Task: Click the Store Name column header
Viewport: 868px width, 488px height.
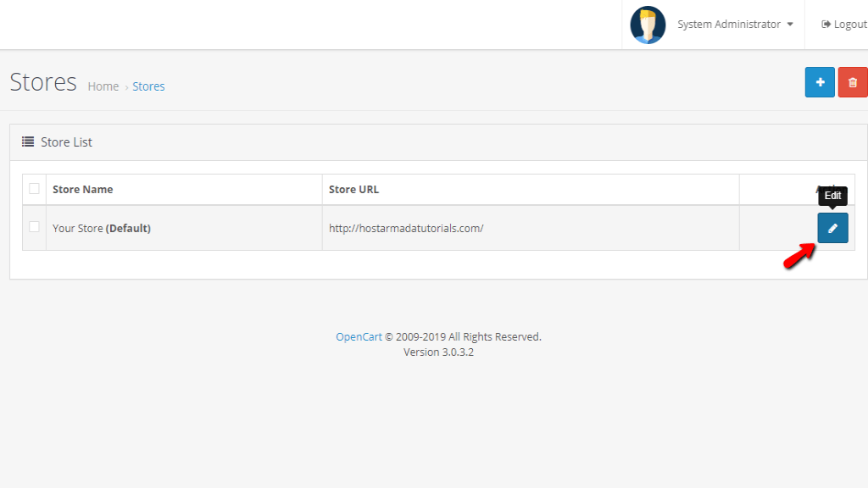Action: tap(82, 189)
